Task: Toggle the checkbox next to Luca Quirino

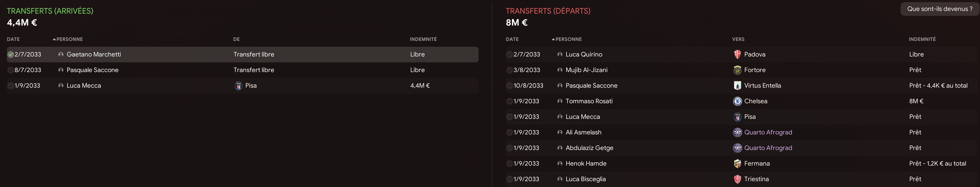Action: pyautogui.click(x=509, y=54)
